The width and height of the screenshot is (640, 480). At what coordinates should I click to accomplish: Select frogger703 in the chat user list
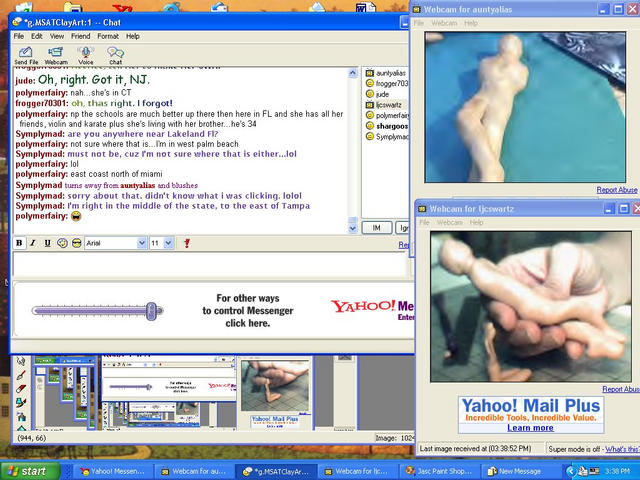tap(386, 84)
